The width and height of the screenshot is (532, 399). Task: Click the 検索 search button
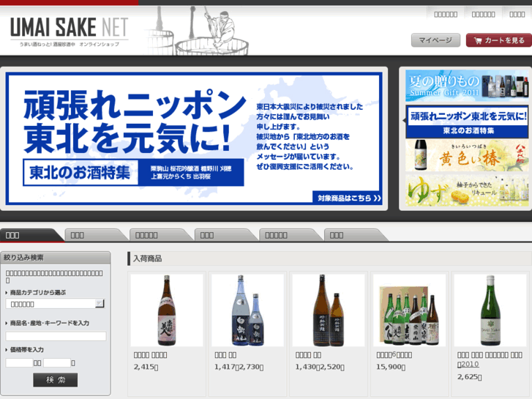tap(56, 380)
